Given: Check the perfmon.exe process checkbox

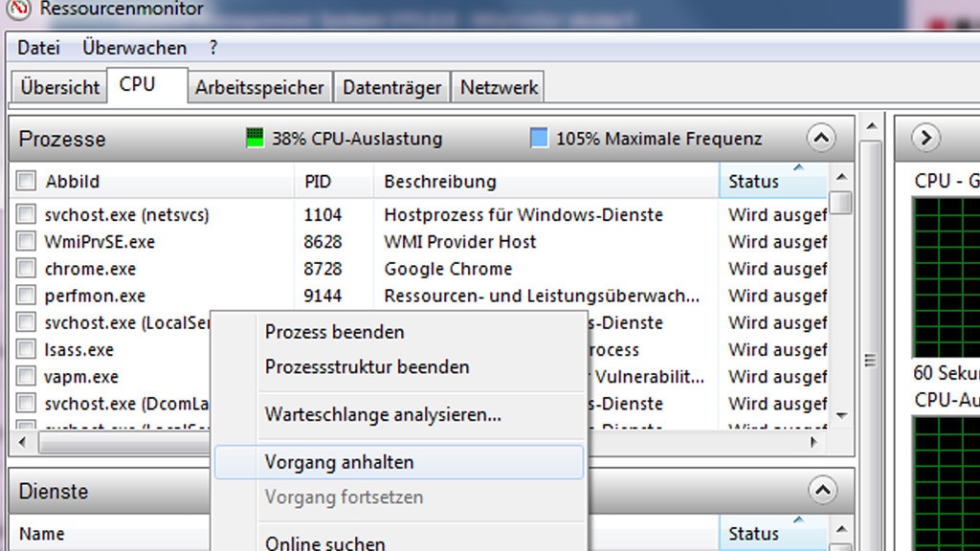Looking at the screenshot, I should click(26, 295).
